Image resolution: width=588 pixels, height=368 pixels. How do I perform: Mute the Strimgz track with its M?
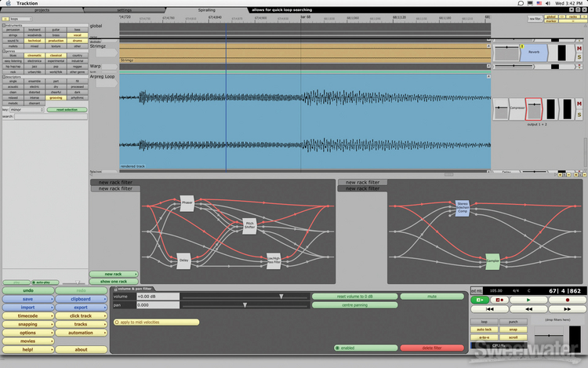579,49
